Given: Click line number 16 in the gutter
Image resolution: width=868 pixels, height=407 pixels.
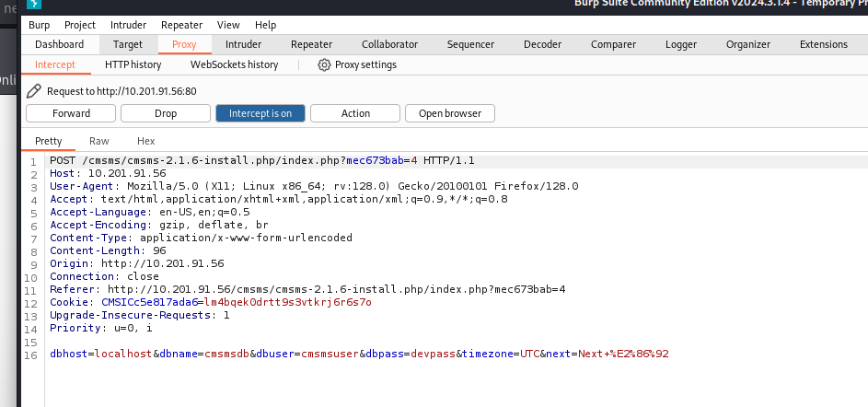Looking at the screenshot, I should [x=30, y=355].
